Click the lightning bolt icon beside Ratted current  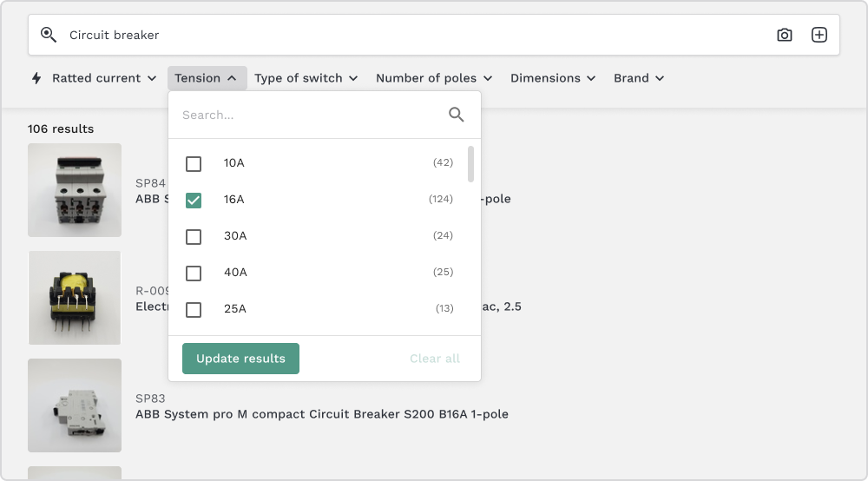point(36,78)
